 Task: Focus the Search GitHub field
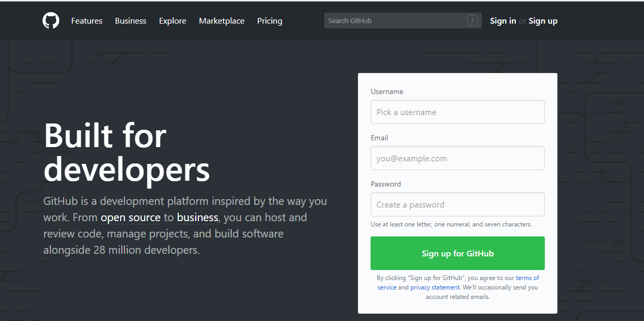pos(403,20)
